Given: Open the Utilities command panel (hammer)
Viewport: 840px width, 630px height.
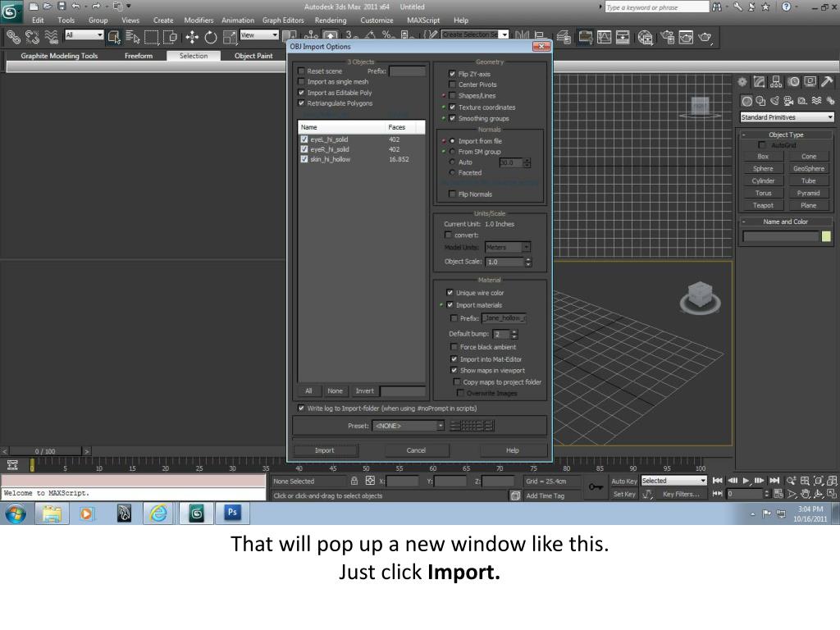Looking at the screenshot, I should (827, 82).
